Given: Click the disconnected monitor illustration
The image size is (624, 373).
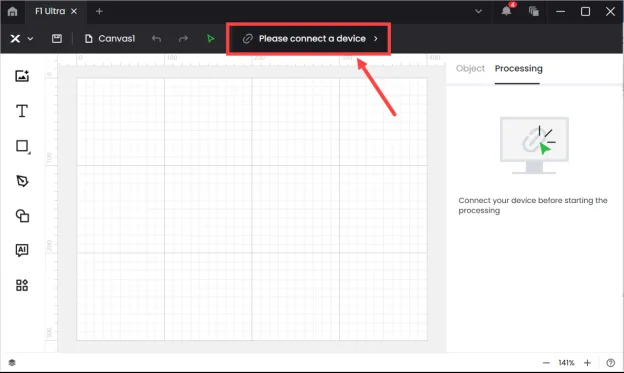Looking at the screenshot, I should 534,145.
